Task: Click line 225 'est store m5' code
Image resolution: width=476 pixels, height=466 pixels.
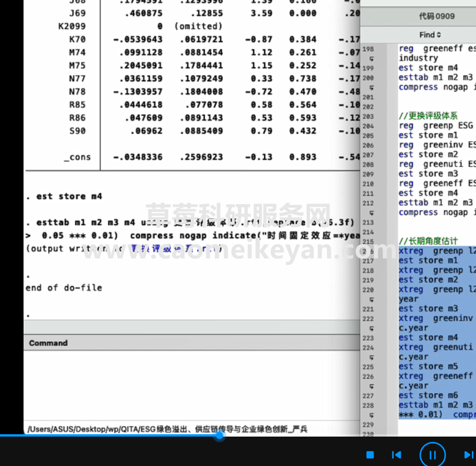Action: point(428,367)
